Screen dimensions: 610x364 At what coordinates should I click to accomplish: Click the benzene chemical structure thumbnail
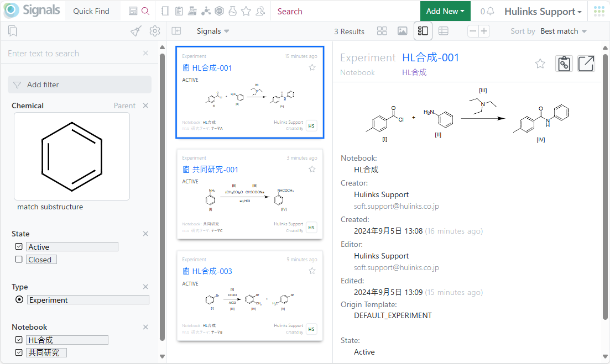(72, 156)
